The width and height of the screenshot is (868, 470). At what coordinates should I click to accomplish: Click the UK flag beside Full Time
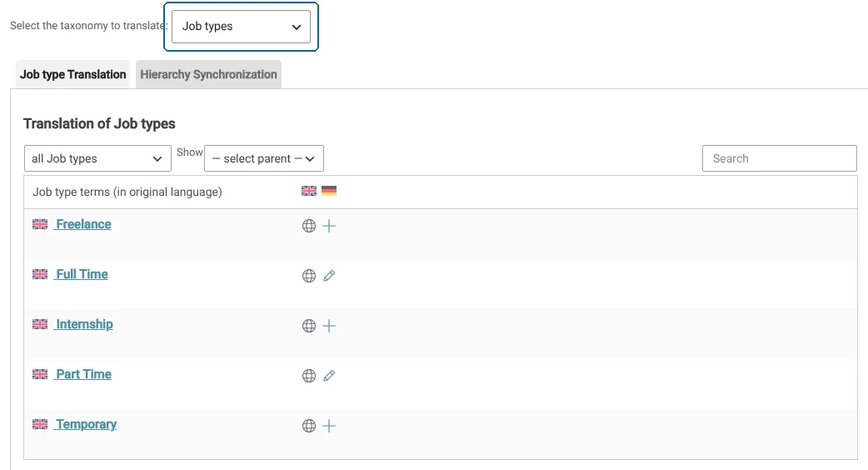[40, 274]
